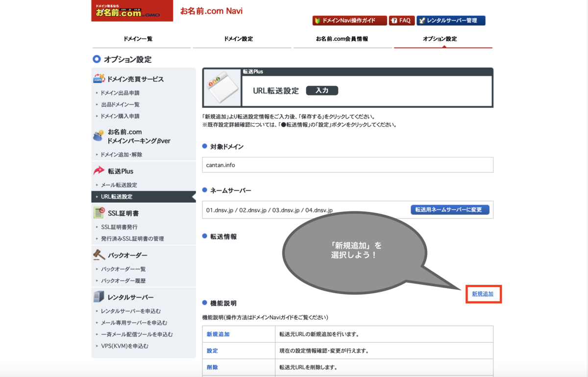
Task: Open バックオーダー履歴 in sidebar
Action: pyautogui.click(x=123, y=281)
